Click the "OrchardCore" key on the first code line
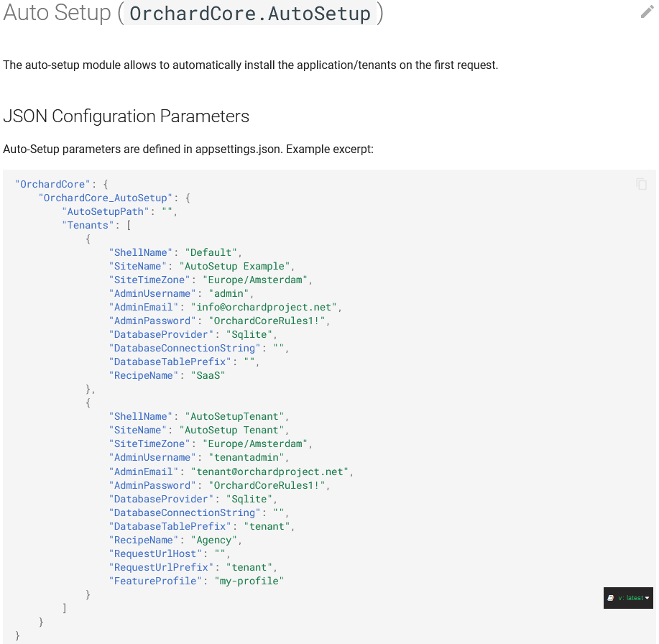Viewport: 659px width, 644px height. (x=52, y=184)
